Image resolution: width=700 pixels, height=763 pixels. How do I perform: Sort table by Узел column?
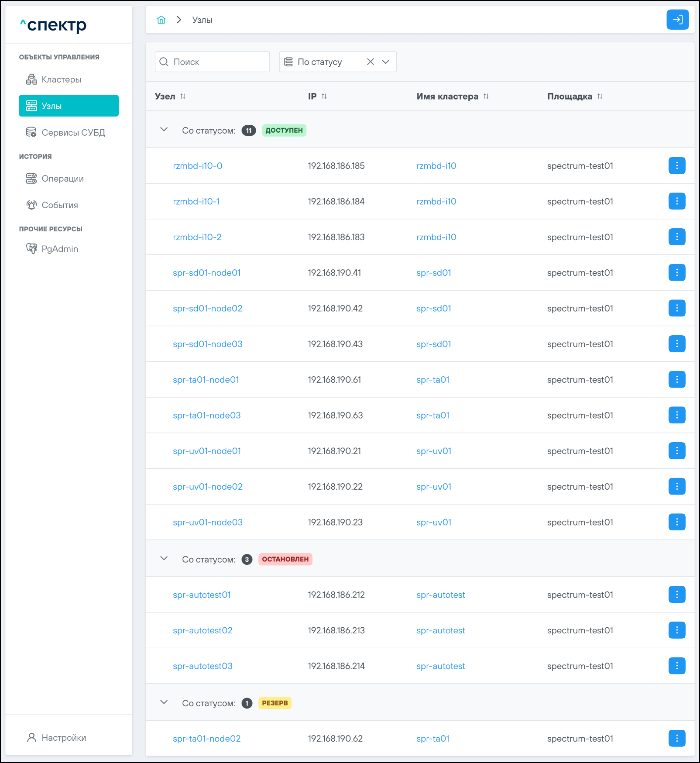pyautogui.click(x=183, y=96)
